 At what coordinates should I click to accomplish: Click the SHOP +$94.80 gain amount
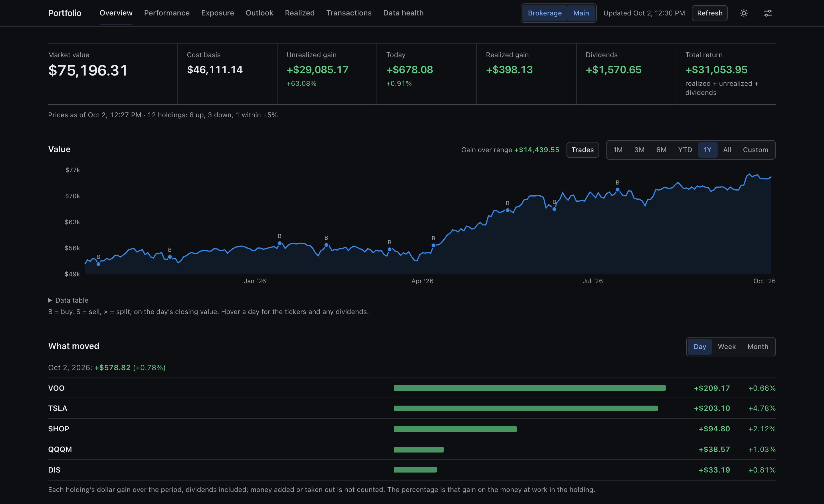coord(714,429)
